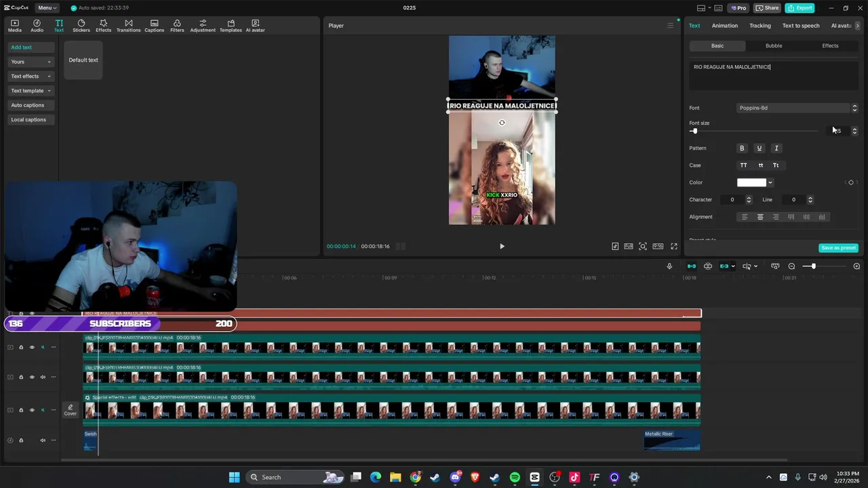Open Microsoft Edge from the taskbar
The width and height of the screenshot is (868, 488).
376,477
